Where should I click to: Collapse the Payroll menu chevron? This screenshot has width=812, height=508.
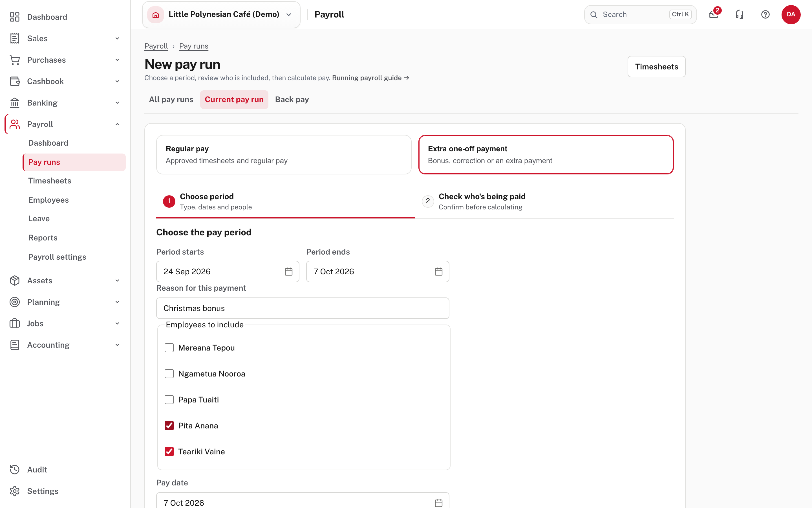tap(117, 124)
